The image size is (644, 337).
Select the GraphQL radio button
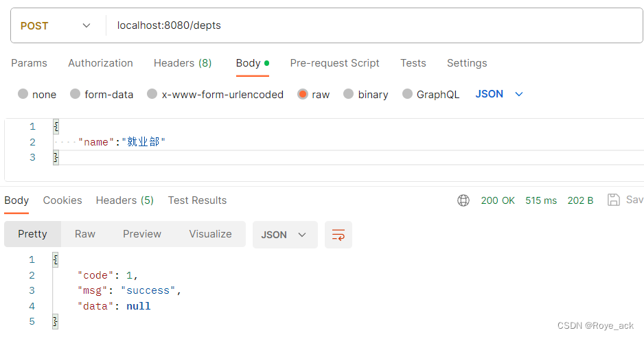[x=407, y=94]
